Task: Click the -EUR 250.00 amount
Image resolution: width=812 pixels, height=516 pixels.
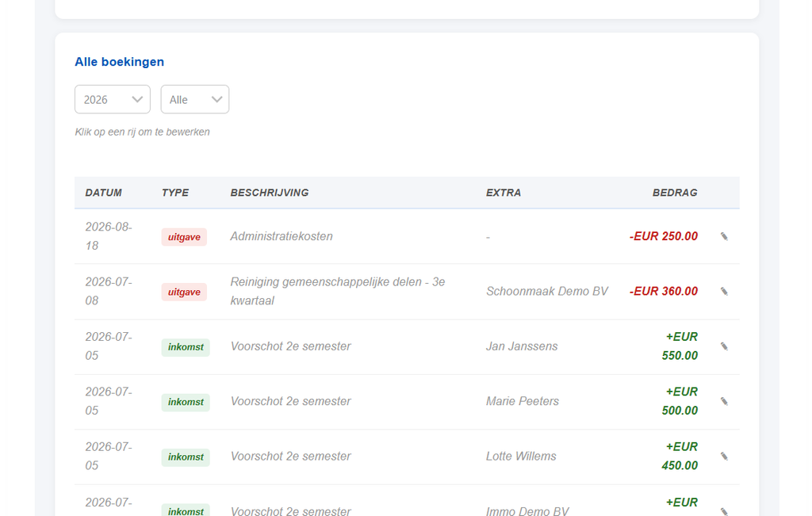Action: click(664, 236)
